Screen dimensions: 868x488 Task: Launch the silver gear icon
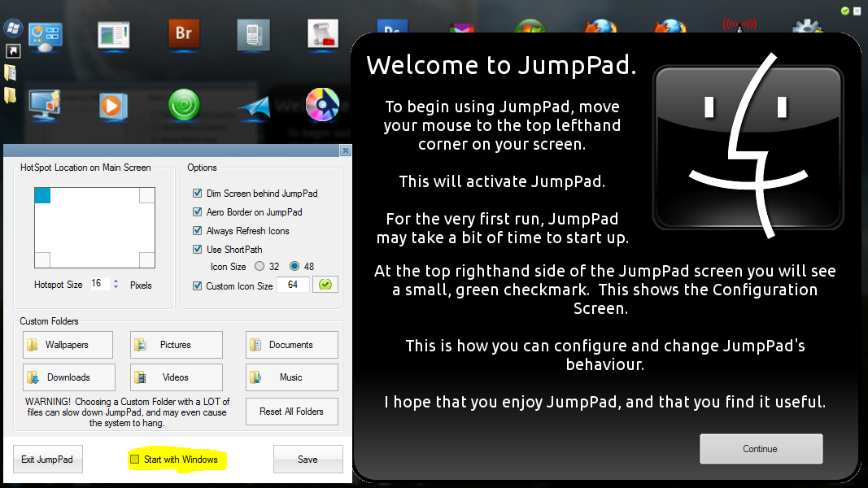(808, 26)
